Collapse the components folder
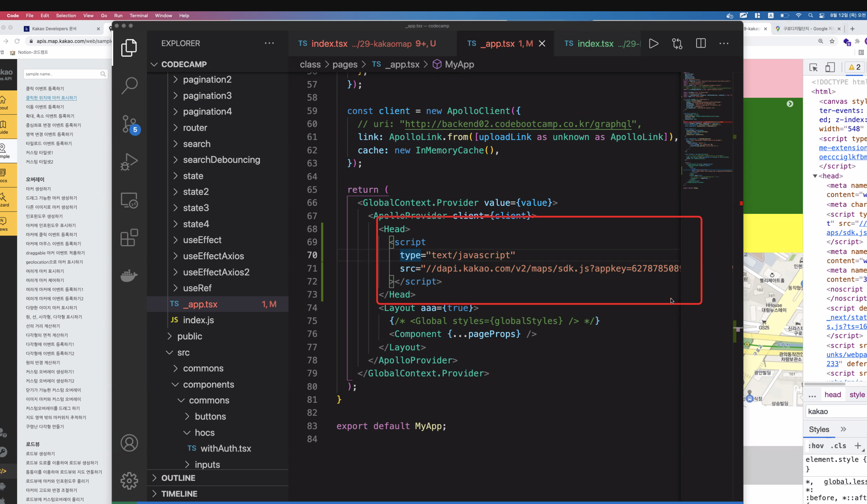 (208, 384)
